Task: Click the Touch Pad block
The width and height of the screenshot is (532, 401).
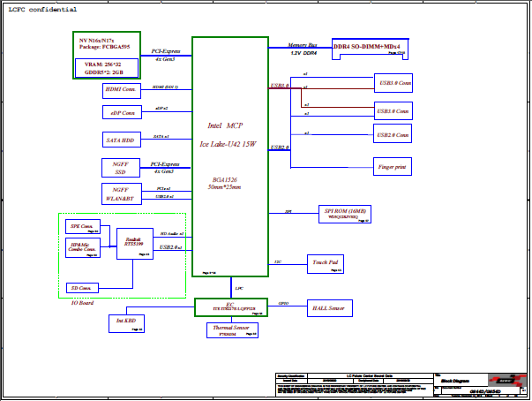Action: [326, 263]
